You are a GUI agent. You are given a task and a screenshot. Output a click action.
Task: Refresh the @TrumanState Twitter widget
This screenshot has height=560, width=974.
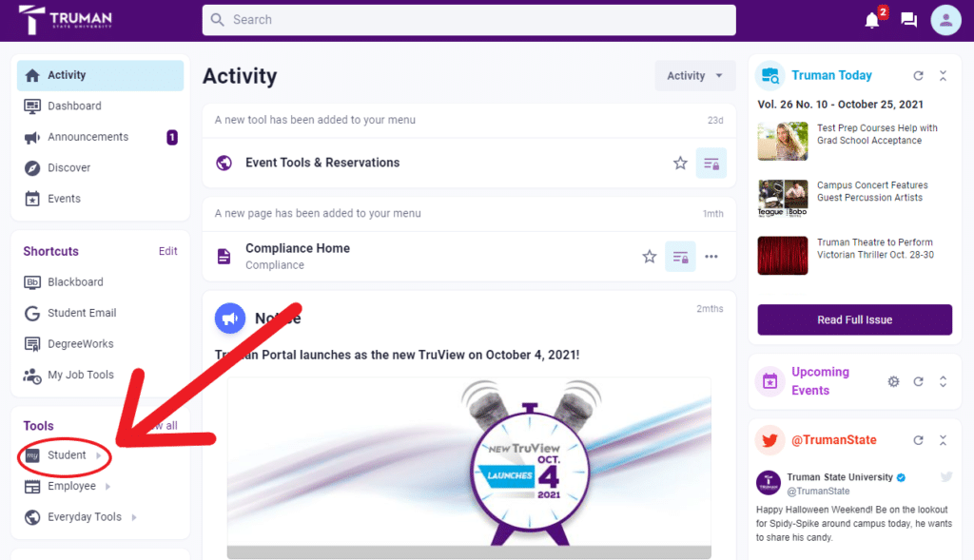pos(918,440)
